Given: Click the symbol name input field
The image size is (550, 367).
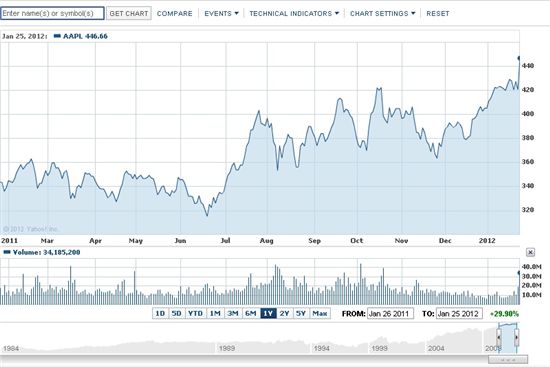Looking at the screenshot, I should point(52,13).
